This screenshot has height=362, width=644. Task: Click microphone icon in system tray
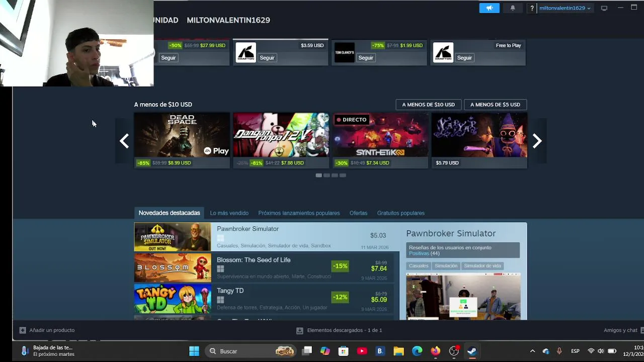coord(559,351)
